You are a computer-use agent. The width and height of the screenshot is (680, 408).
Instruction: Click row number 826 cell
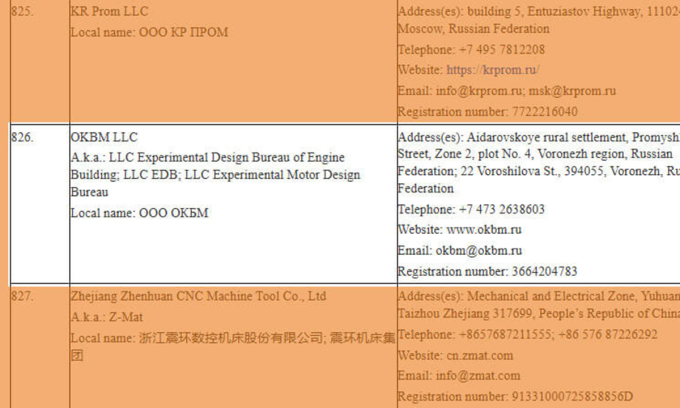coord(22,137)
